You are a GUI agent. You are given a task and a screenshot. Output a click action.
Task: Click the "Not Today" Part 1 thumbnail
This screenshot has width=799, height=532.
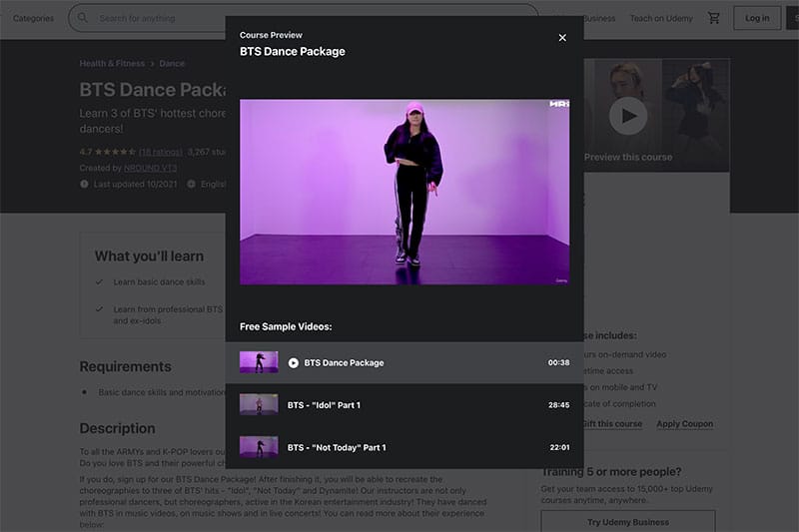point(259,447)
